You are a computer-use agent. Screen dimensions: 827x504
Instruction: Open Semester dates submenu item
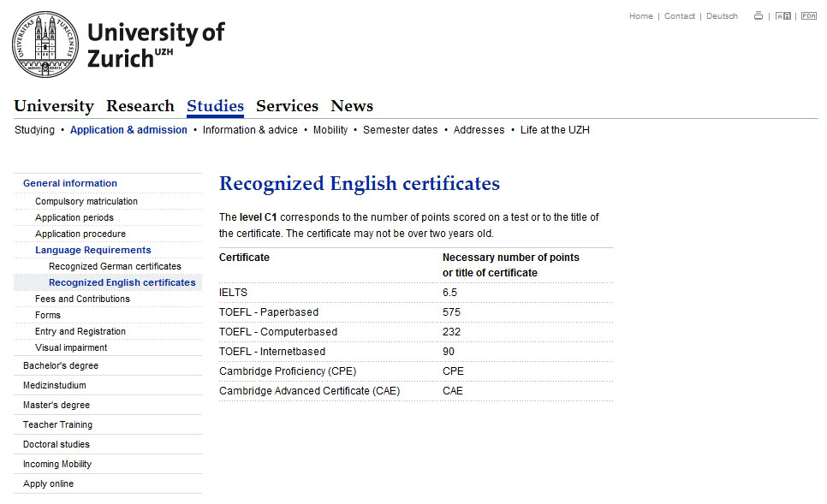[x=401, y=130]
